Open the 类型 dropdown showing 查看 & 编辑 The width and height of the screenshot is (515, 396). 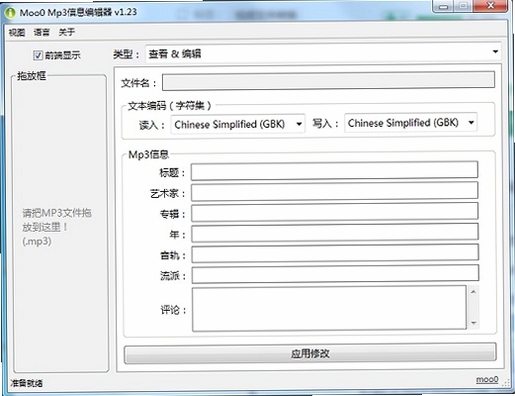323,53
